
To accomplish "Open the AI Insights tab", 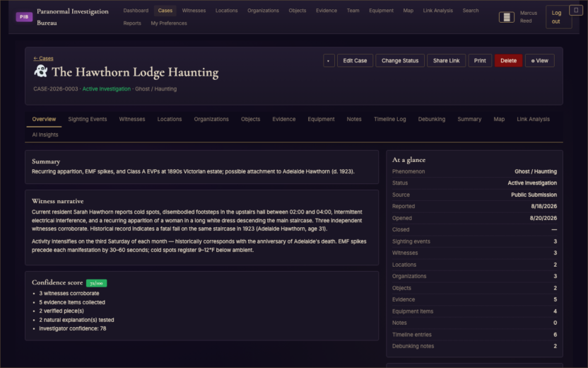I will [45, 134].
